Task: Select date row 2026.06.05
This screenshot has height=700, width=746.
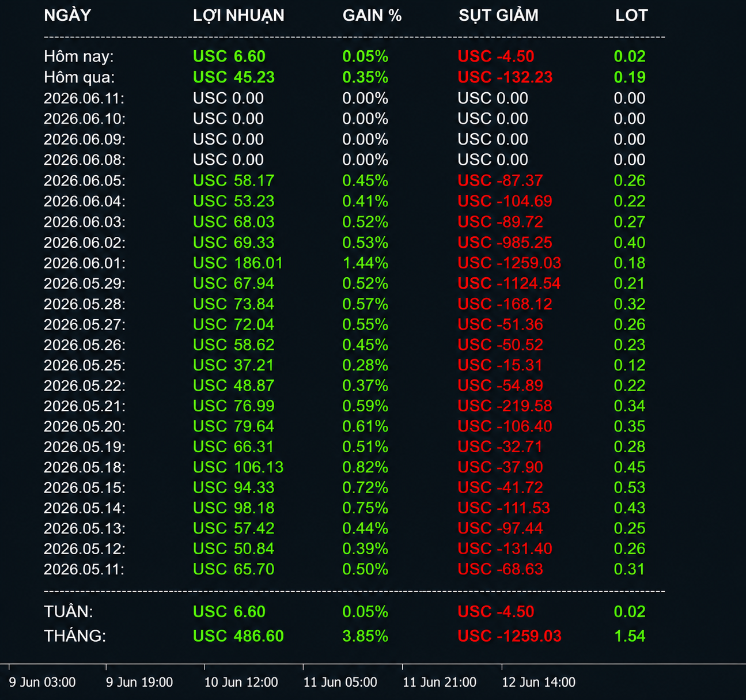Action: coord(84,180)
